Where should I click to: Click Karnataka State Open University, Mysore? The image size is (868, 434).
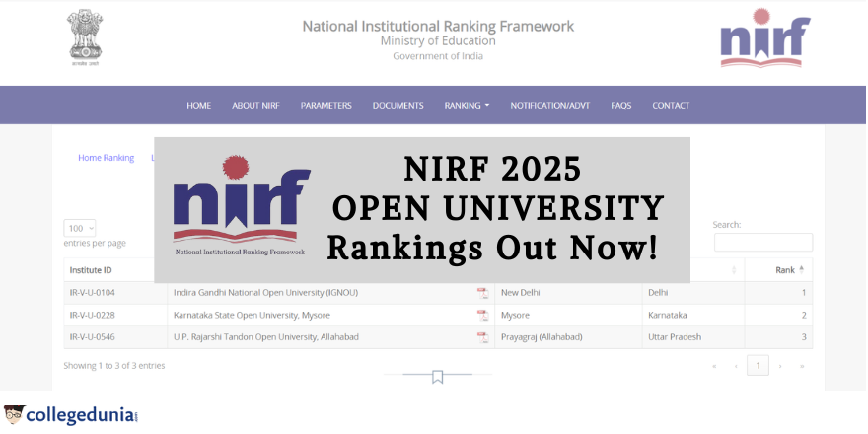click(x=252, y=315)
